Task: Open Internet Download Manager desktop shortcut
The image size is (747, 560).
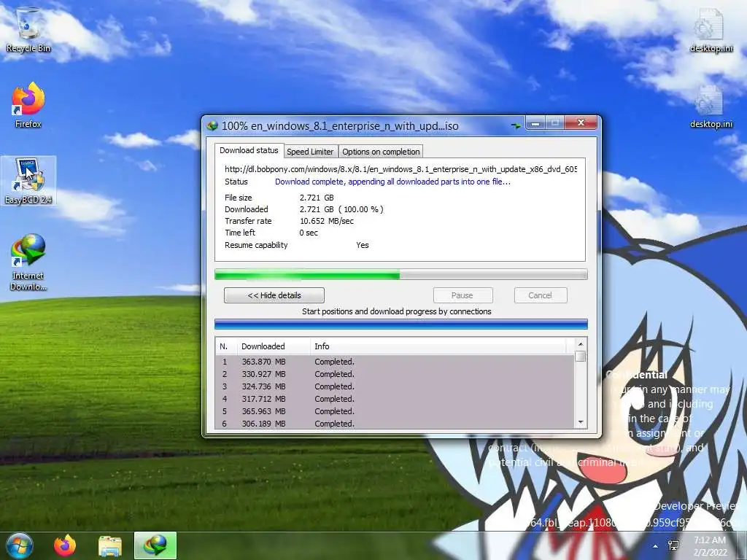Action: point(28,262)
